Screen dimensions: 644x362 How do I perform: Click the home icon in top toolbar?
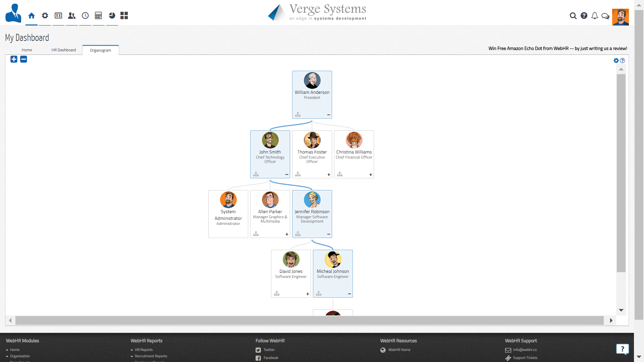(x=32, y=16)
